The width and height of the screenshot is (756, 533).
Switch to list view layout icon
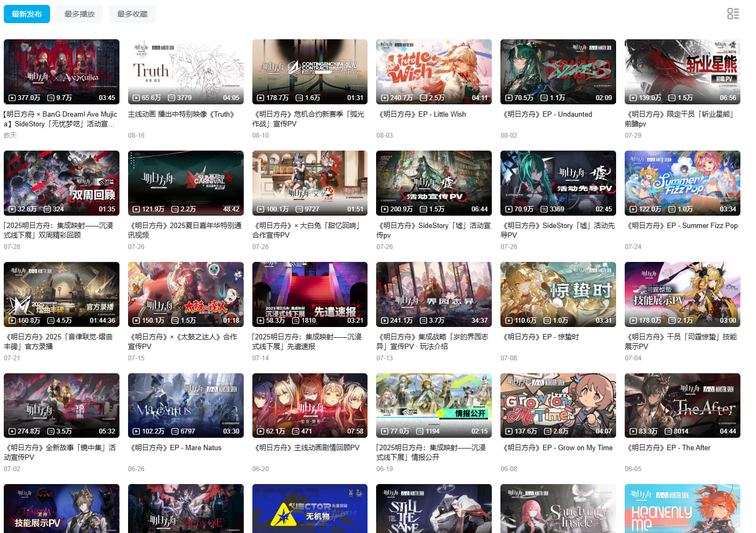[x=733, y=13]
